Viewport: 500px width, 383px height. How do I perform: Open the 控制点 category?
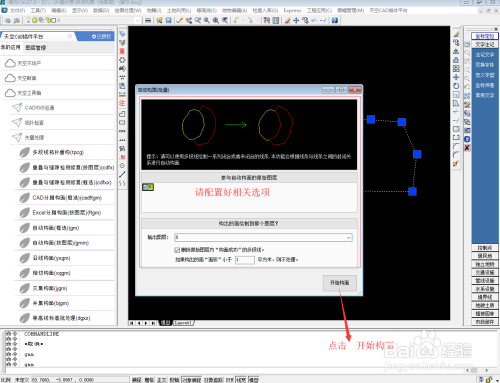coord(485,248)
